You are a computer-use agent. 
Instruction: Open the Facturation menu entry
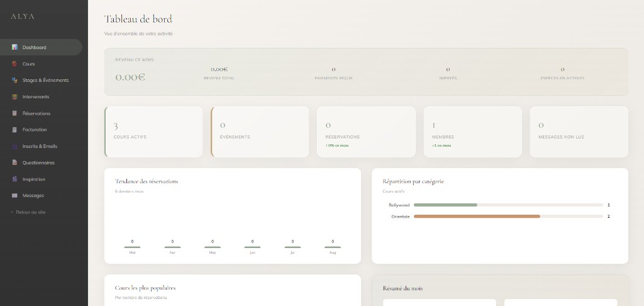coord(41,130)
